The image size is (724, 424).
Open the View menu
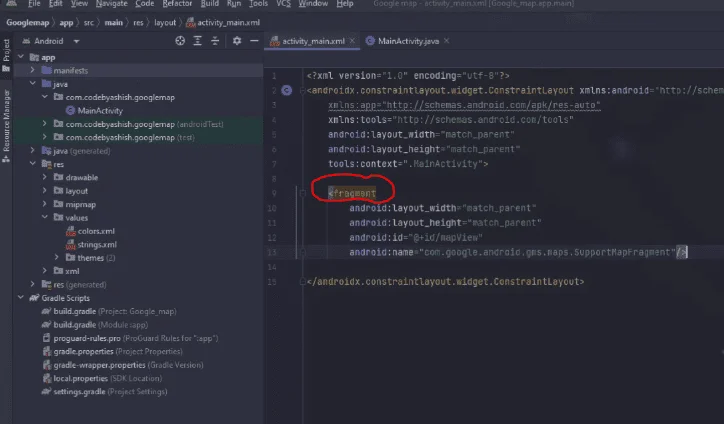coord(79,4)
